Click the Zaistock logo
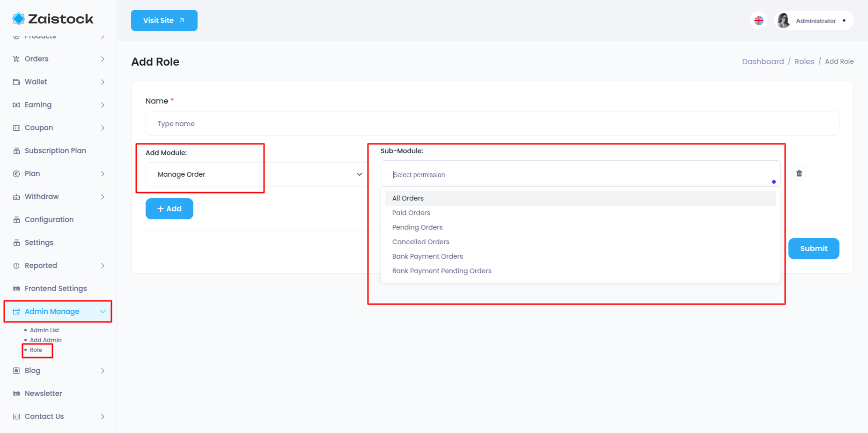 coord(52,19)
